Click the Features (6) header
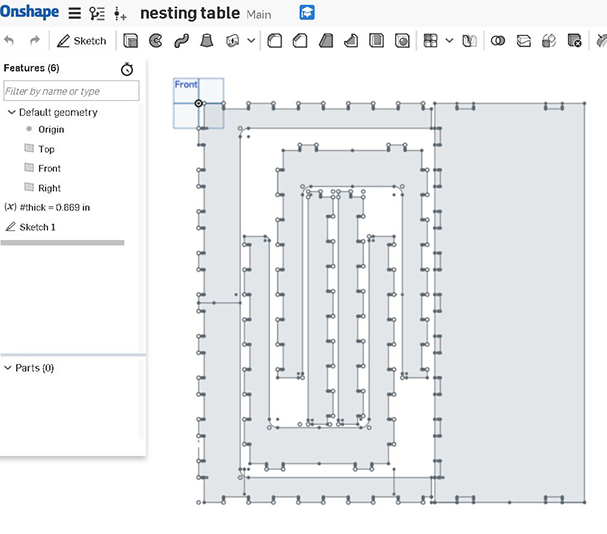The image size is (607, 534). (x=31, y=68)
